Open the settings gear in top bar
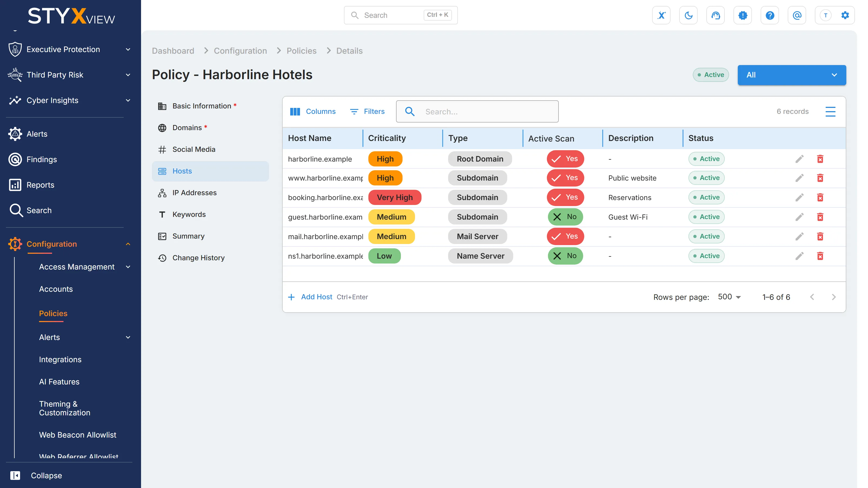Screen dimensions: 868x488 coord(845,15)
